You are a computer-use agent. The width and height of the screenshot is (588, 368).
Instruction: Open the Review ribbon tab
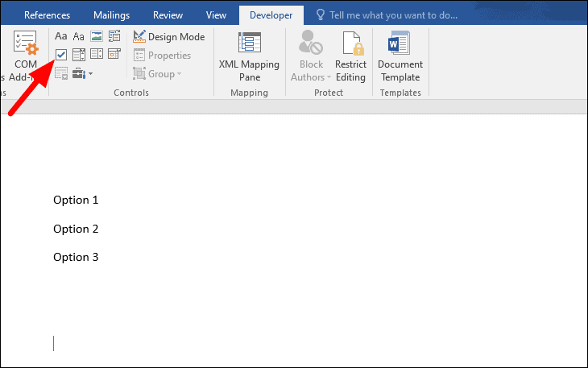tap(168, 15)
